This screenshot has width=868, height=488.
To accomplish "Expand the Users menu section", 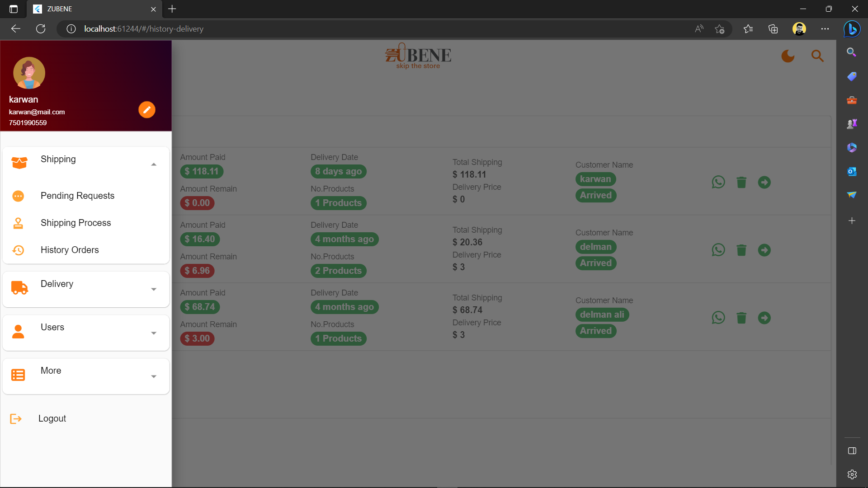I will pyautogui.click(x=154, y=333).
